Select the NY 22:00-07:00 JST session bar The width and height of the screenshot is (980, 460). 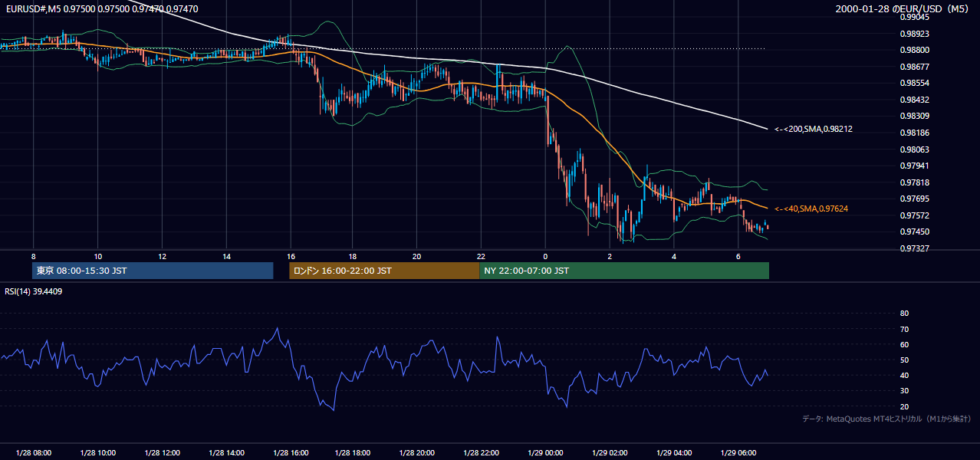point(624,271)
